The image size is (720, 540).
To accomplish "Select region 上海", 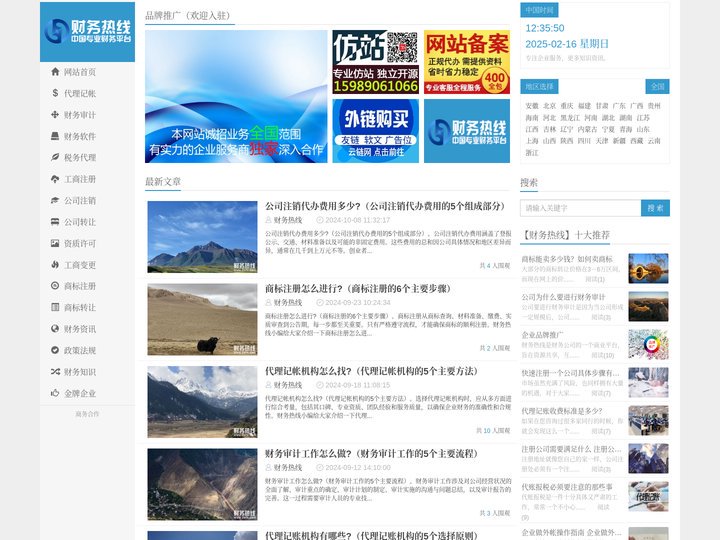I will (532, 141).
